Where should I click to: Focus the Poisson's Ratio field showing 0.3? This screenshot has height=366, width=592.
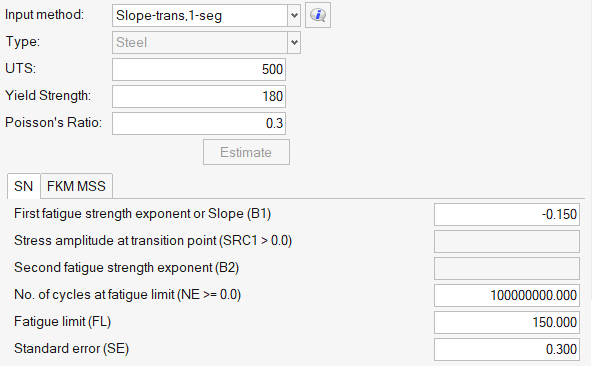pos(199,123)
